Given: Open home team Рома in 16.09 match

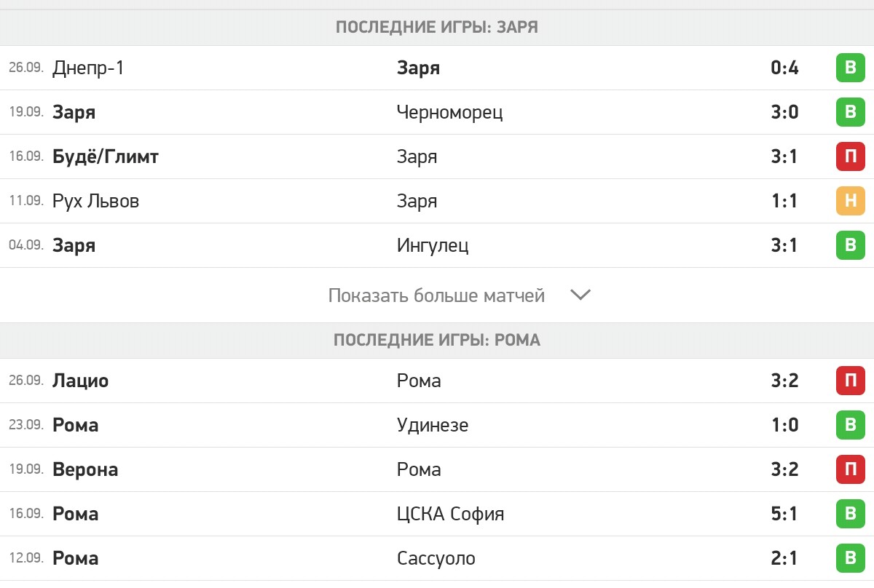Looking at the screenshot, I should click(x=75, y=514).
